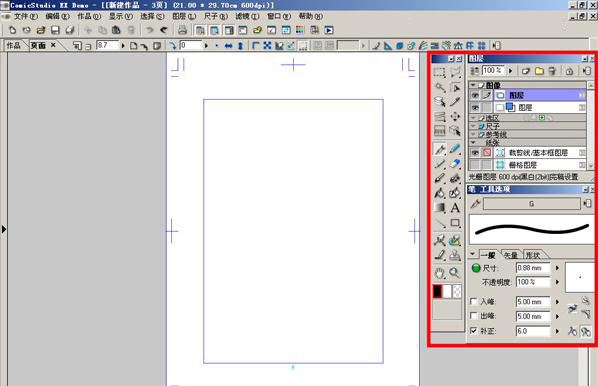
Task: Click the G pen preset button
Action: pyautogui.click(x=532, y=204)
